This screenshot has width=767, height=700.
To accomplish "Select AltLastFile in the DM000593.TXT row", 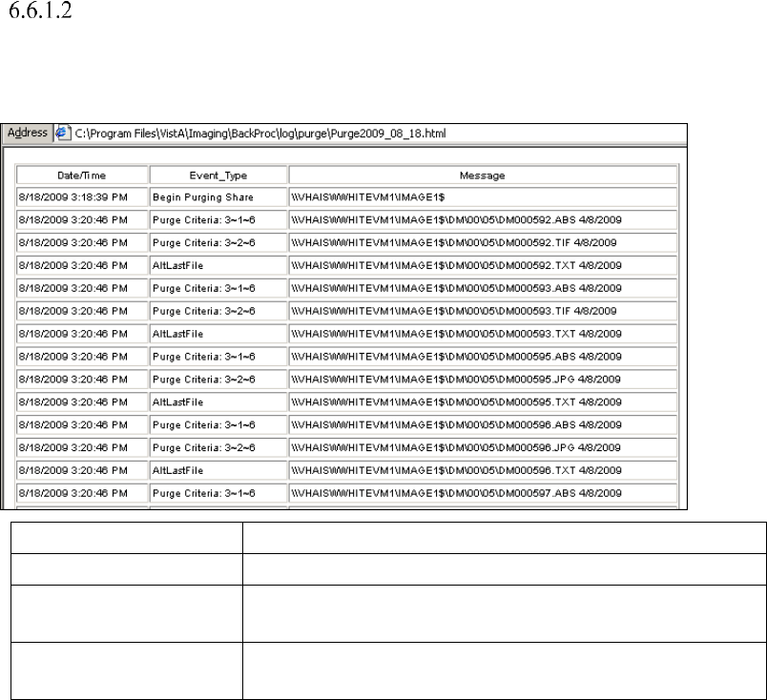I will tap(218, 334).
